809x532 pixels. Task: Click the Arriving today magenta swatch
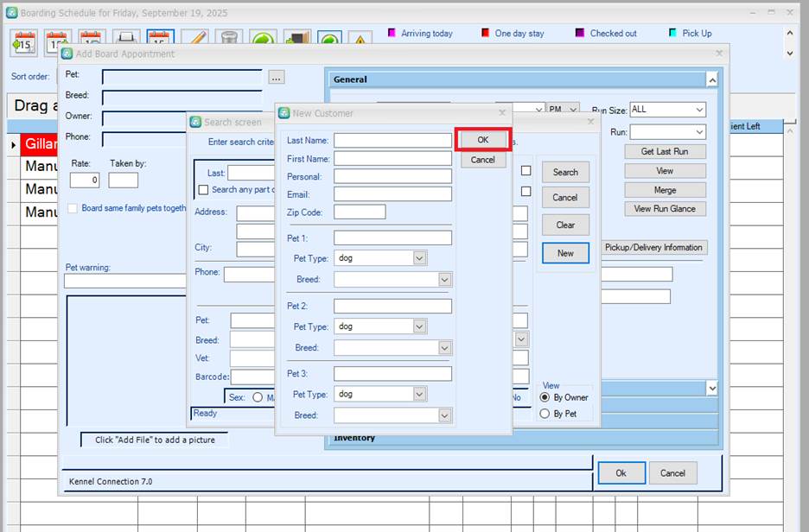pos(392,34)
